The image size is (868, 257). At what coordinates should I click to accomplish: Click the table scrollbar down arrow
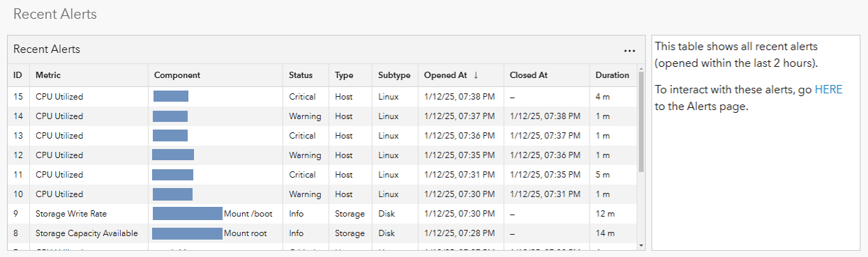point(641,244)
